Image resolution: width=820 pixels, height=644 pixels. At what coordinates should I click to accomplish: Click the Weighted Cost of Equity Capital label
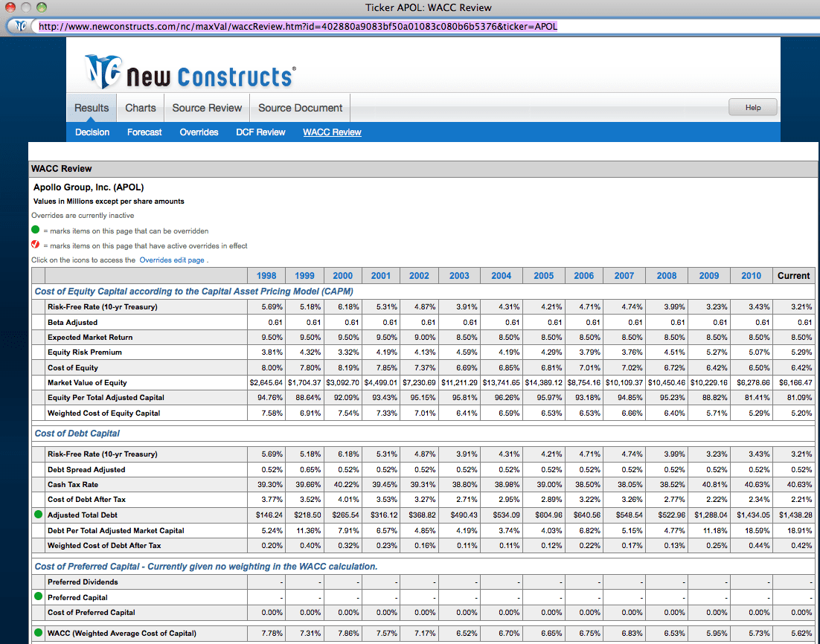pyautogui.click(x=103, y=413)
